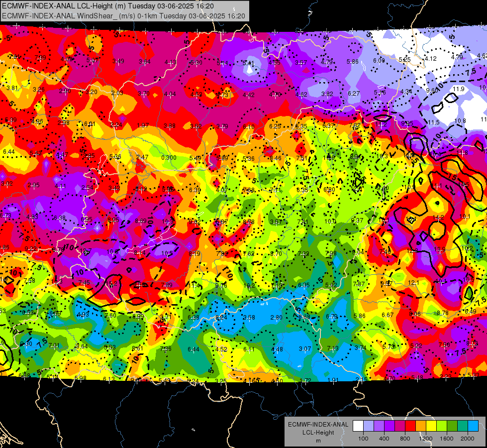Click the legend text LCL-Height
The height and width of the screenshot is (448, 487).
click(x=318, y=433)
